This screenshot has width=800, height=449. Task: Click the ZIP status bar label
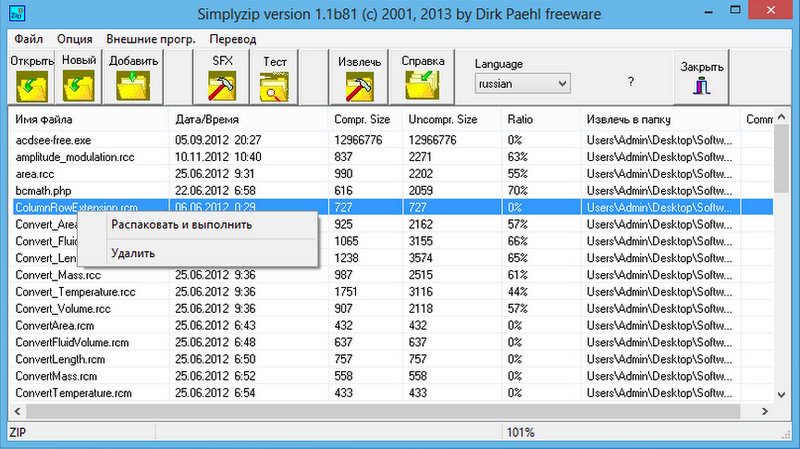point(18,433)
